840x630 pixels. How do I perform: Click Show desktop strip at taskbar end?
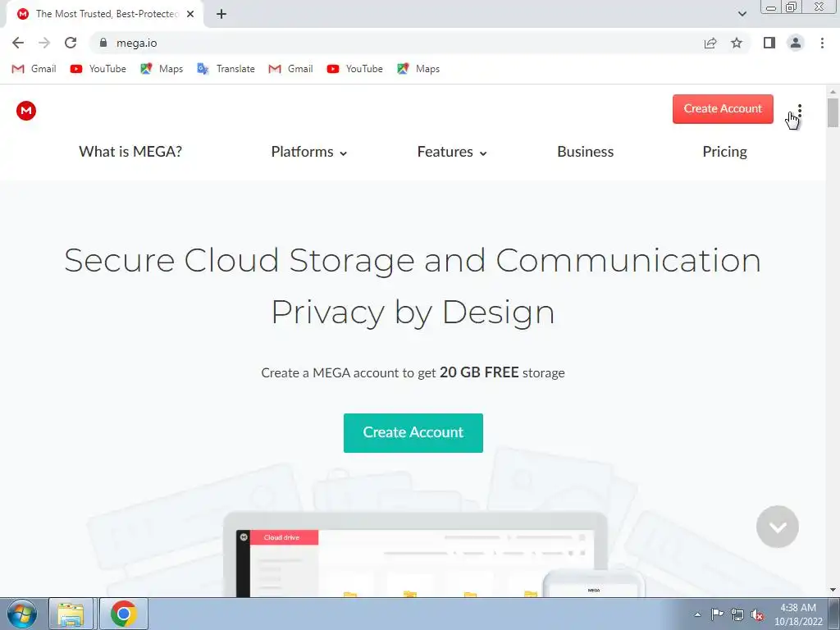(x=834, y=614)
